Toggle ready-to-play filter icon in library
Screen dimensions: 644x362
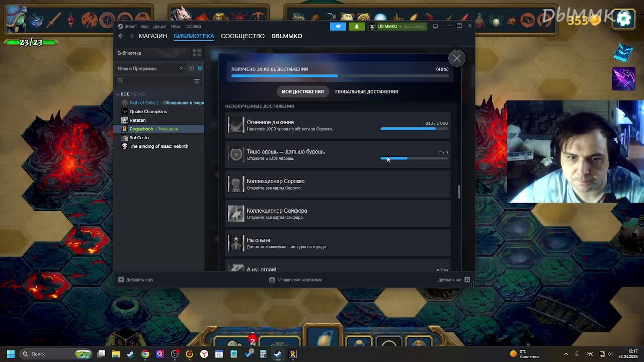point(200,68)
